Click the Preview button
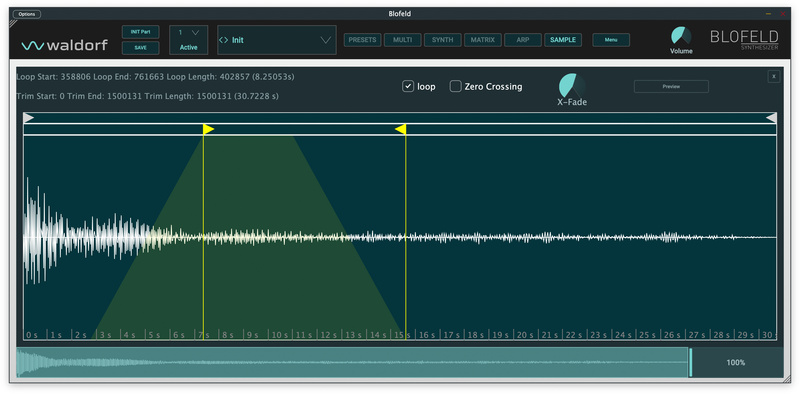800x394 pixels. (671, 86)
